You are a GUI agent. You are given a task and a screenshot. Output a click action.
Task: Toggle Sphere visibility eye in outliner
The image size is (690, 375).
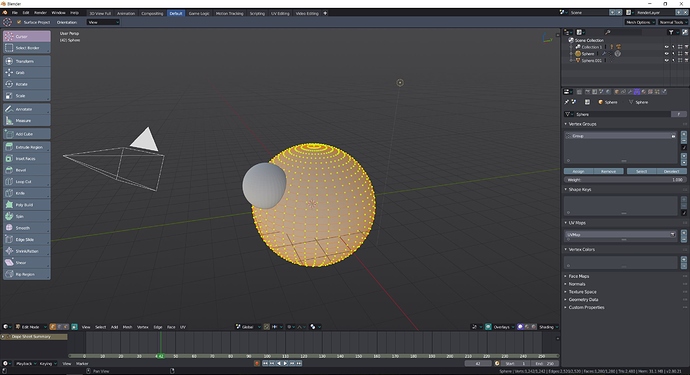click(x=666, y=54)
